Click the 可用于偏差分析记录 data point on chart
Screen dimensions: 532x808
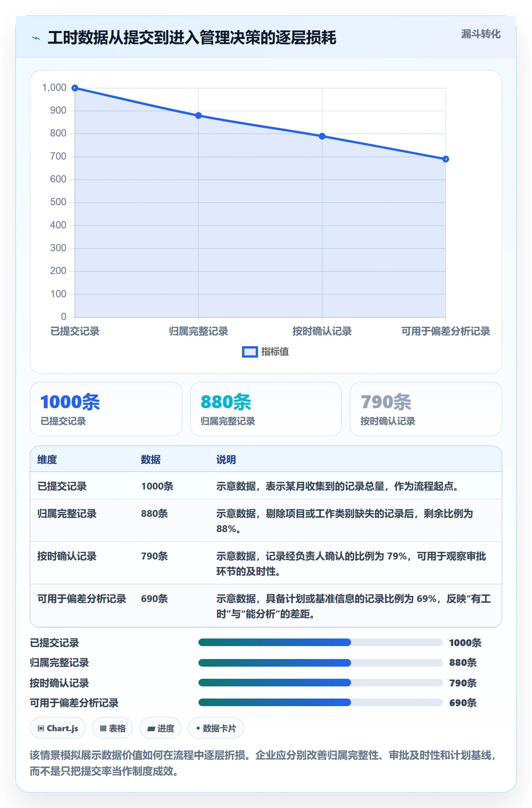click(446, 159)
